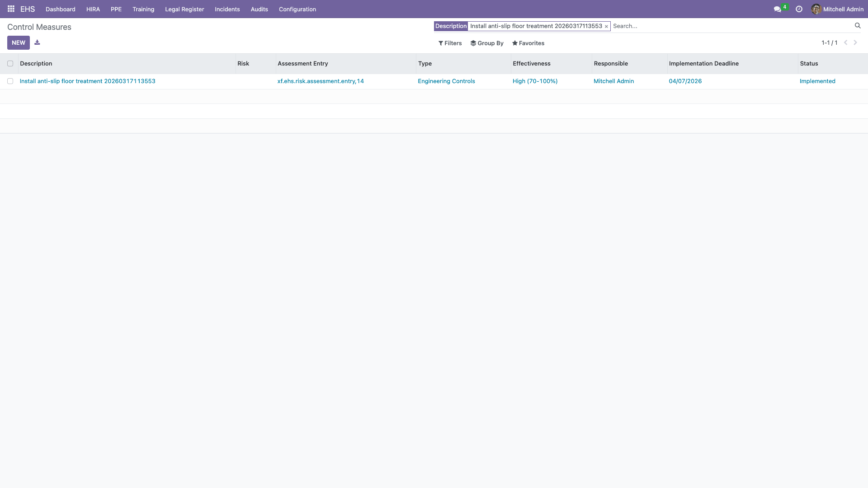Open the Legal Register menu

(x=184, y=9)
